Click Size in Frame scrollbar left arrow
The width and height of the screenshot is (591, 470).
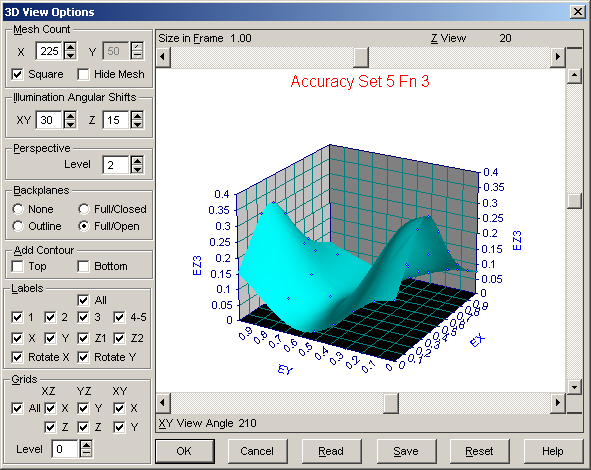pos(163,57)
